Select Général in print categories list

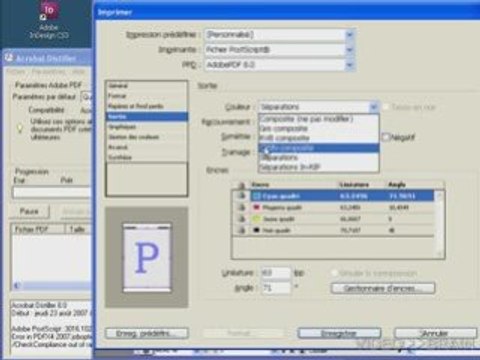pyautogui.click(x=147, y=86)
